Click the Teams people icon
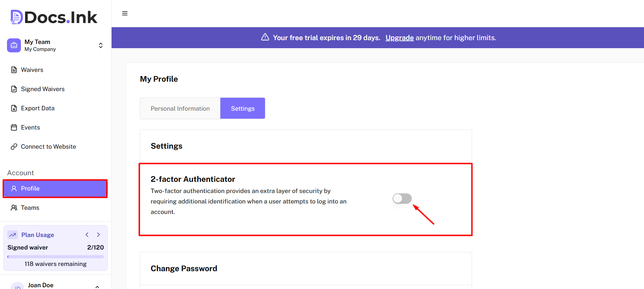This screenshot has height=289, width=644. 14,208
